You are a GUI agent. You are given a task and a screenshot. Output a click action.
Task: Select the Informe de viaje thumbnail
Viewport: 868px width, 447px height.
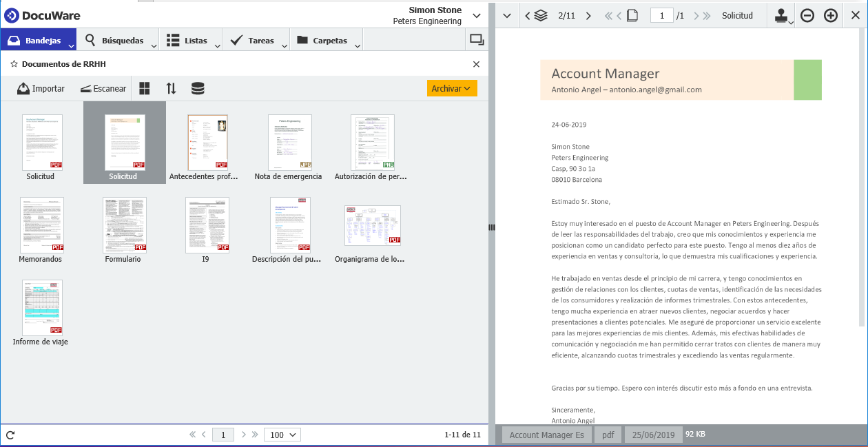tap(41, 306)
